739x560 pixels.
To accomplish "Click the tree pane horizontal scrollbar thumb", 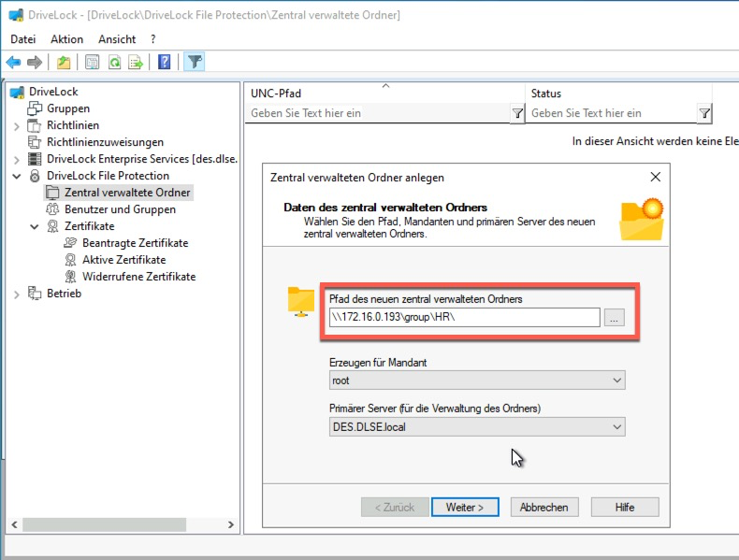I will pyautogui.click(x=104, y=524).
